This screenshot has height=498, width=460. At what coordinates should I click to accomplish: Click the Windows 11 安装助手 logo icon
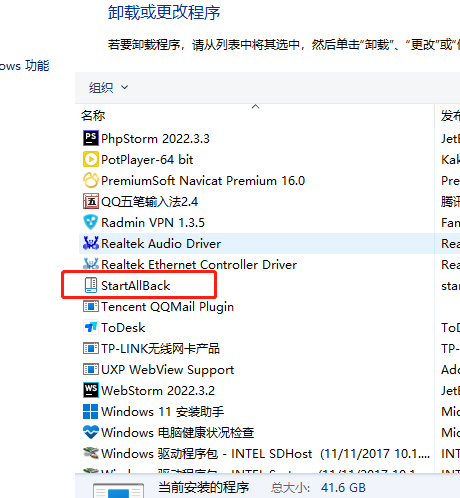pyautogui.click(x=91, y=411)
